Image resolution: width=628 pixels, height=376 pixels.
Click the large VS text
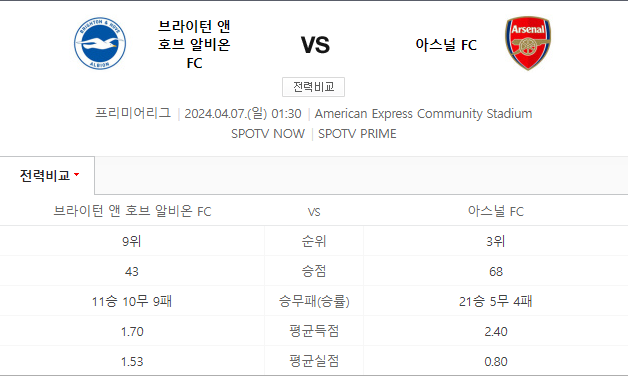[315, 45]
